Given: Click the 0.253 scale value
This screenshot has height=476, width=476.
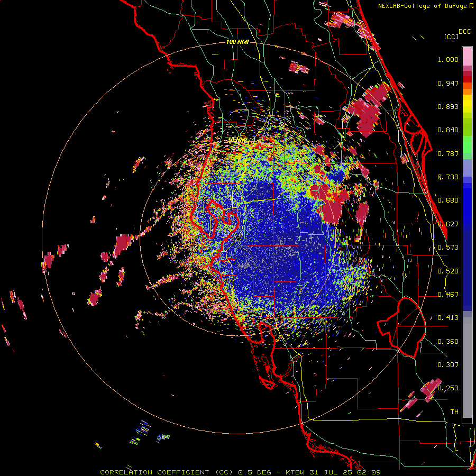Looking at the screenshot, I should (x=448, y=388).
